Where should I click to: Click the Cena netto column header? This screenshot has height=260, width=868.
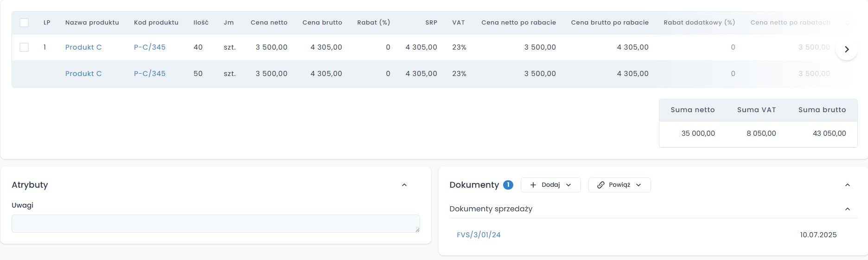pyautogui.click(x=269, y=23)
